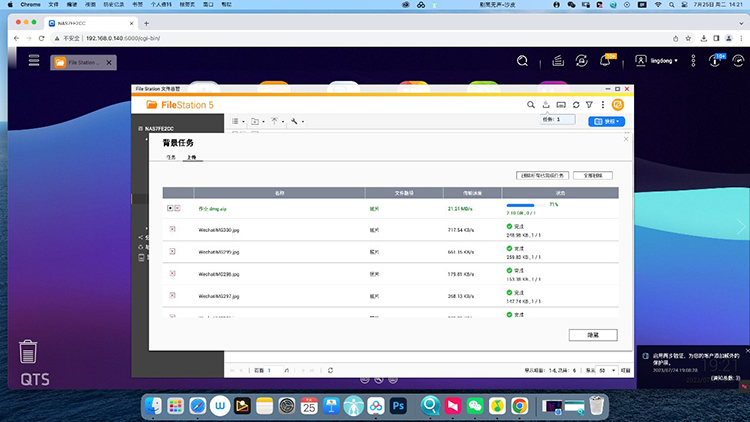The image size is (750, 422).
Task: Click the 隐藏 button to hide dialog
Action: point(593,335)
